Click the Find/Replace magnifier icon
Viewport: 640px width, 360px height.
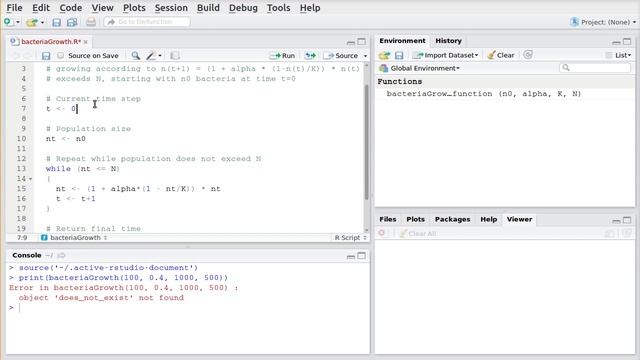(135, 56)
